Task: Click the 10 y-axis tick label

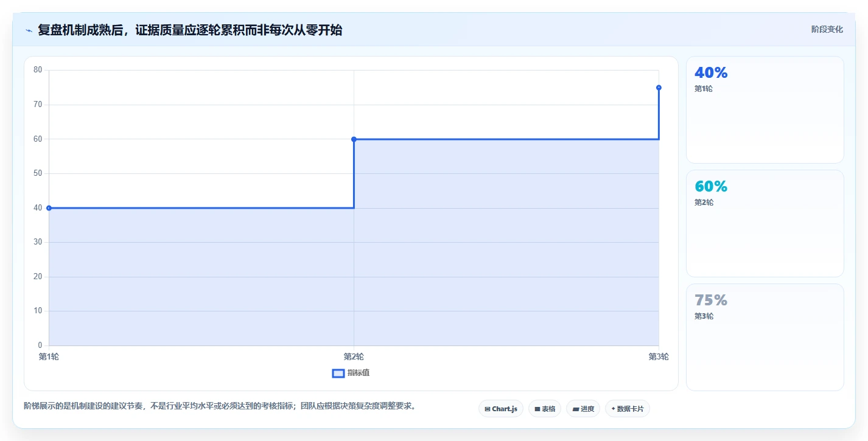Action: point(38,311)
